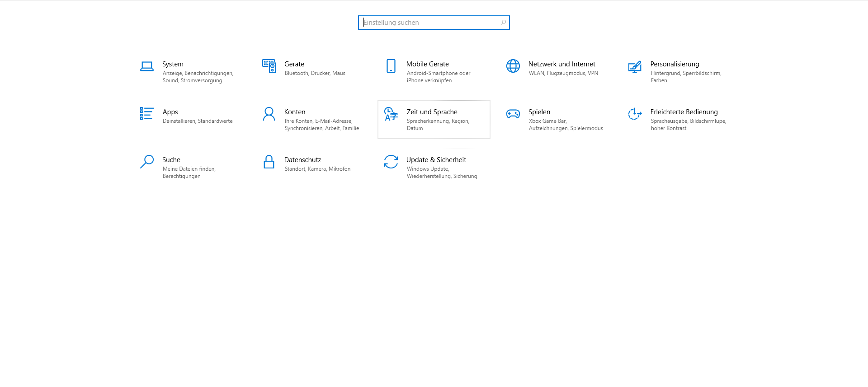Viewport: 868px width, 387px height.
Task: Select the Suche magnifier icon
Action: click(x=146, y=162)
